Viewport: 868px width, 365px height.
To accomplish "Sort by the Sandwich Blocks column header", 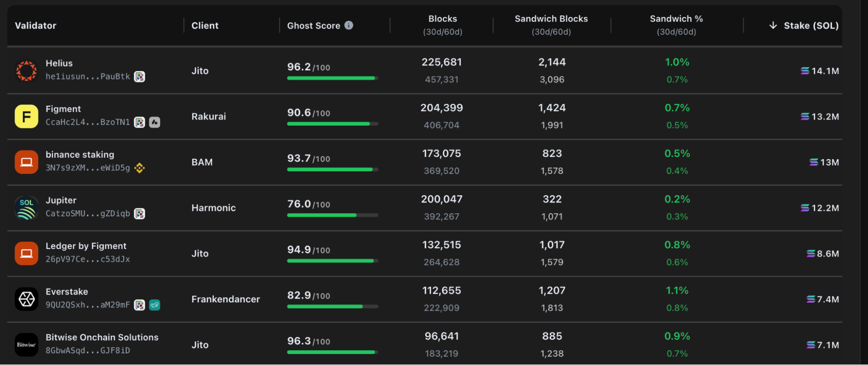I will point(551,19).
